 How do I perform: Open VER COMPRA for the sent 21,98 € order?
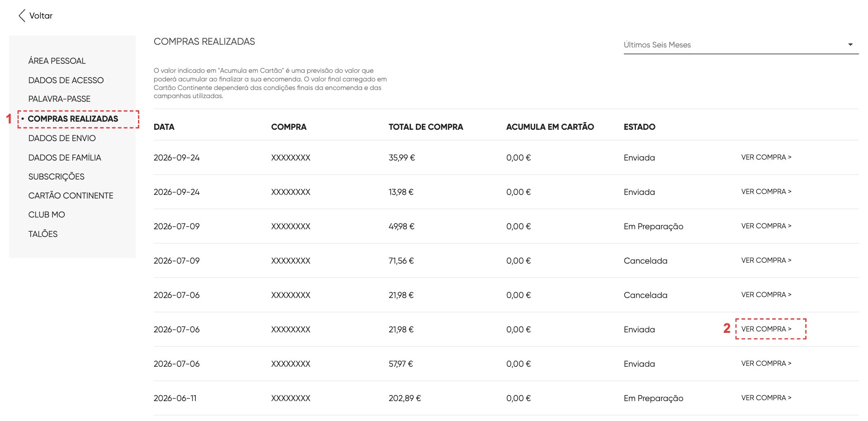[x=766, y=329]
